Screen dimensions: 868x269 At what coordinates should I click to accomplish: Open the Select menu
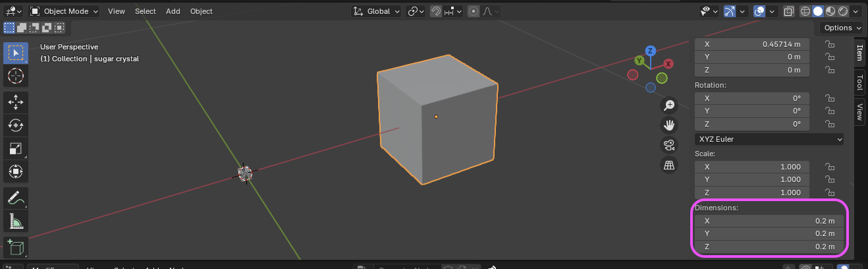(146, 11)
